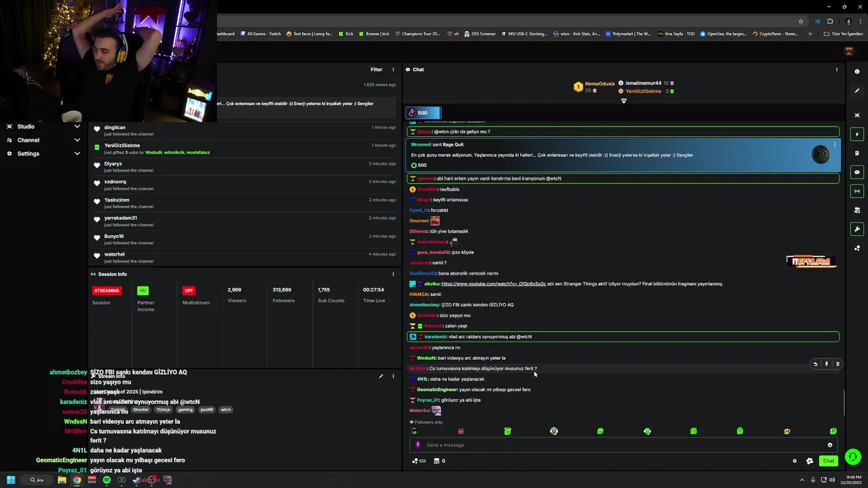The height and width of the screenshot is (488, 868).
Task: Select YeniGizliSekme gifted subs row
Action: point(244,148)
